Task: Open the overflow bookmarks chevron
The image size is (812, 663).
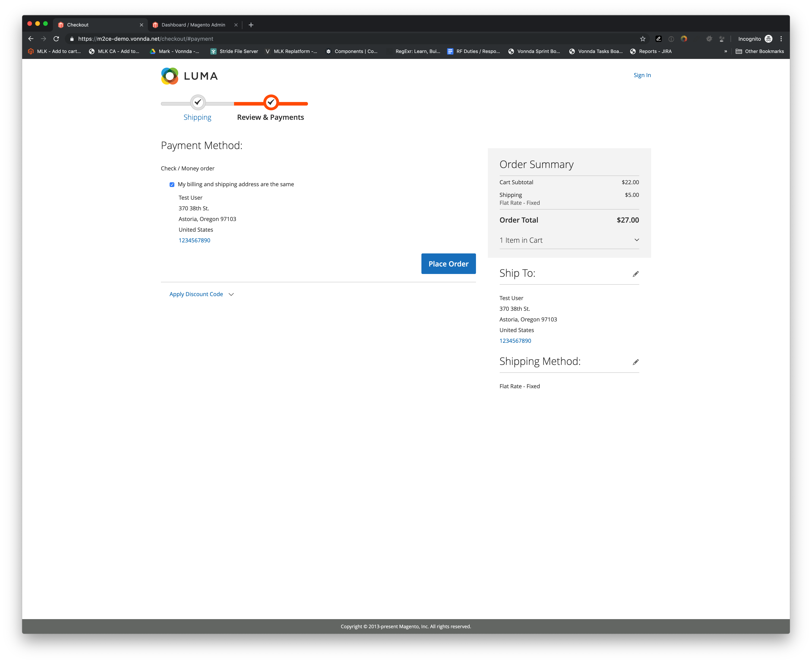Action: point(726,51)
